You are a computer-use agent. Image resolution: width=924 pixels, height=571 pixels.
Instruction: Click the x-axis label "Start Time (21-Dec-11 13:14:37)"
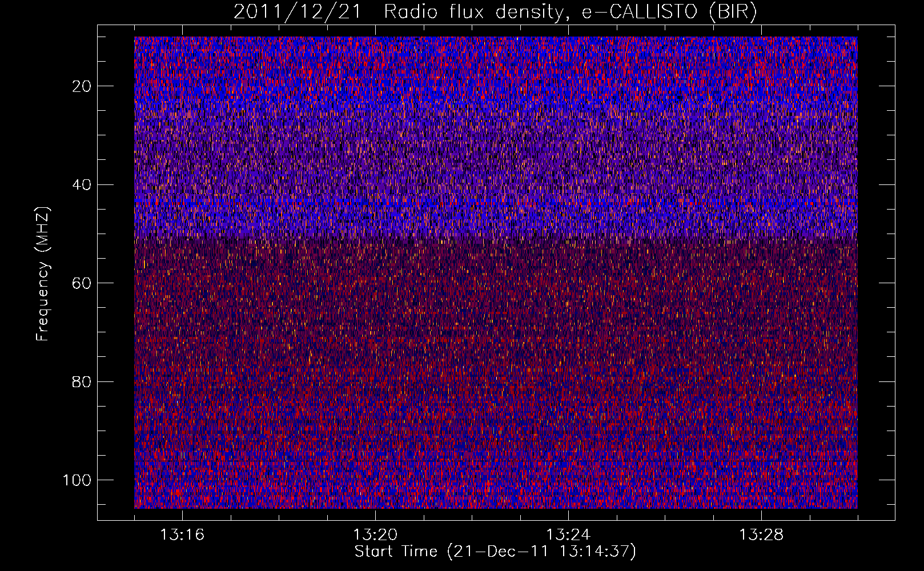pyautogui.click(x=495, y=552)
